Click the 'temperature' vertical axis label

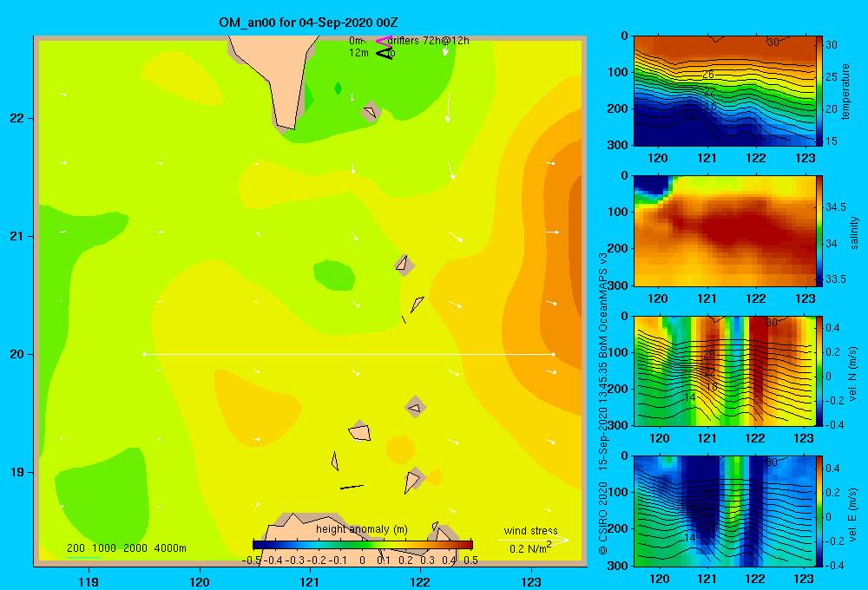click(845, 91)
